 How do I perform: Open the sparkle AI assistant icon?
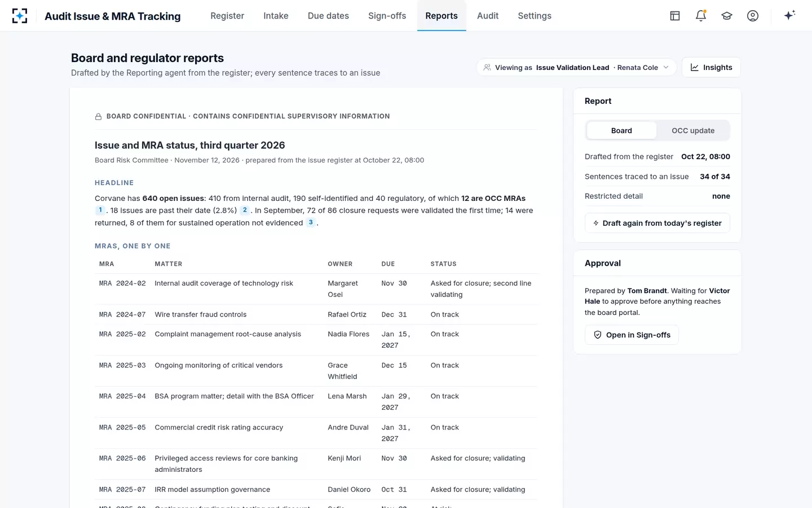coord(789,15)
